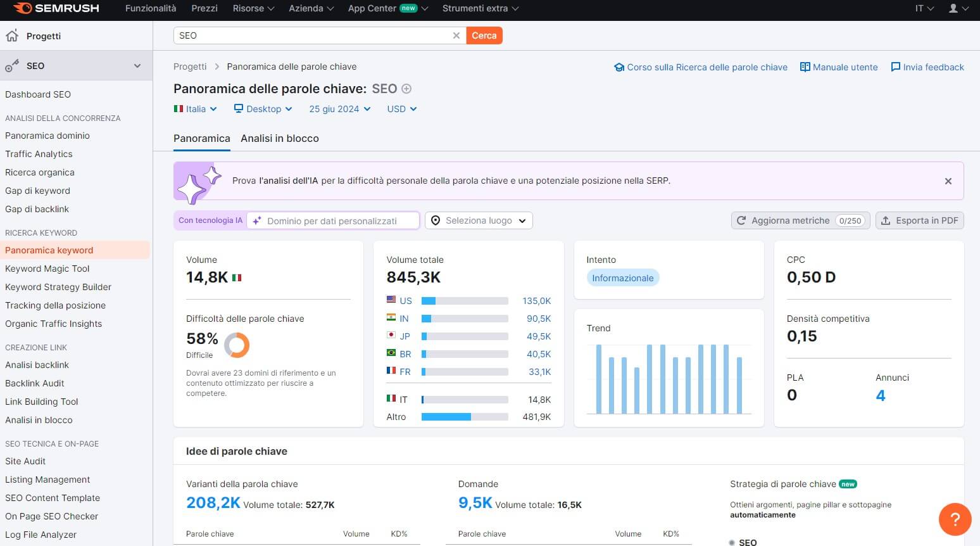This screenshot has width=980, height=546.
Task: Click the Italy flag next to Volume
Action: (237, 277)
